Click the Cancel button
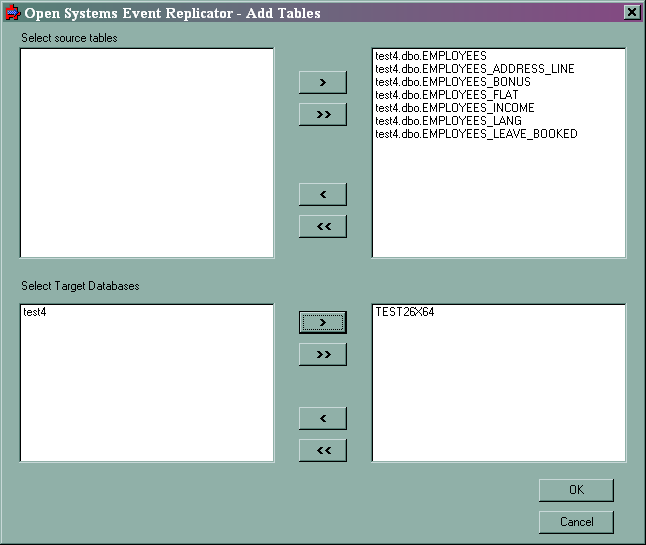Screen dimensions: 646x545 coord(576,522)
